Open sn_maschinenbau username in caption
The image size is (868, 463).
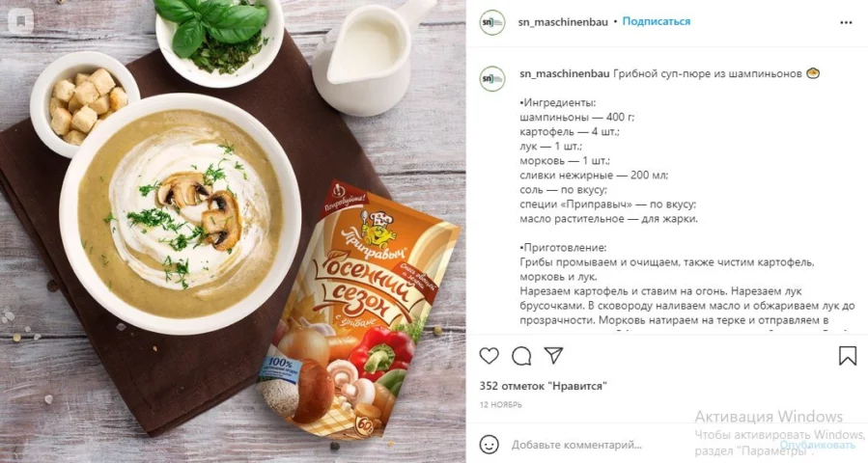(565, 73)
